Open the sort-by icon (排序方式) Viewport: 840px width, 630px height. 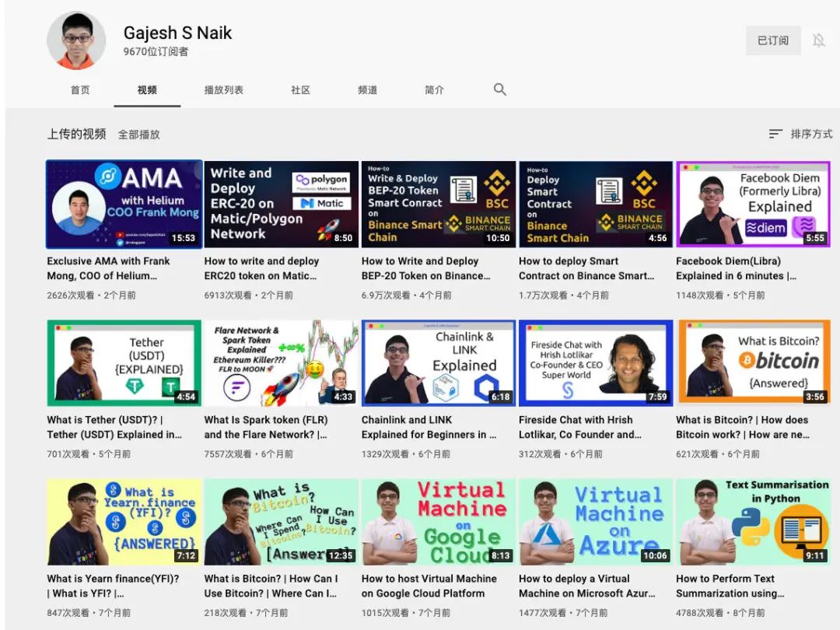(775, 134)
